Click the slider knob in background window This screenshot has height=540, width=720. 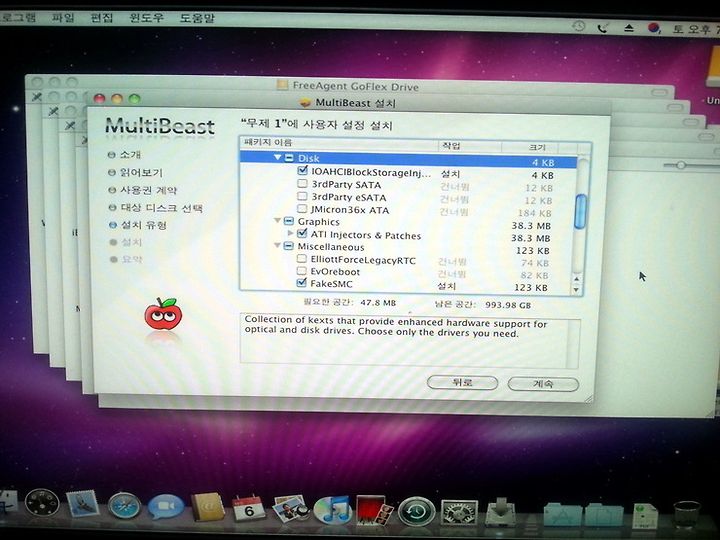click(x=681, y=165)
